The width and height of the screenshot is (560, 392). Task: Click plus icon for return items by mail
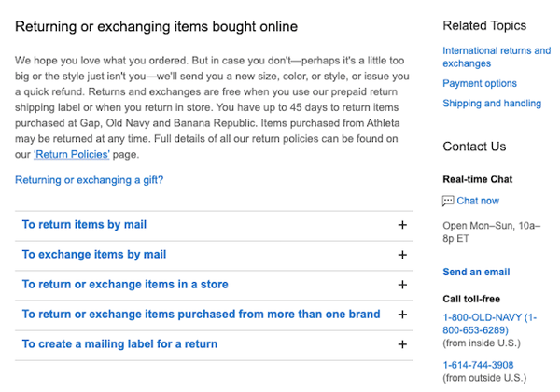402,225
